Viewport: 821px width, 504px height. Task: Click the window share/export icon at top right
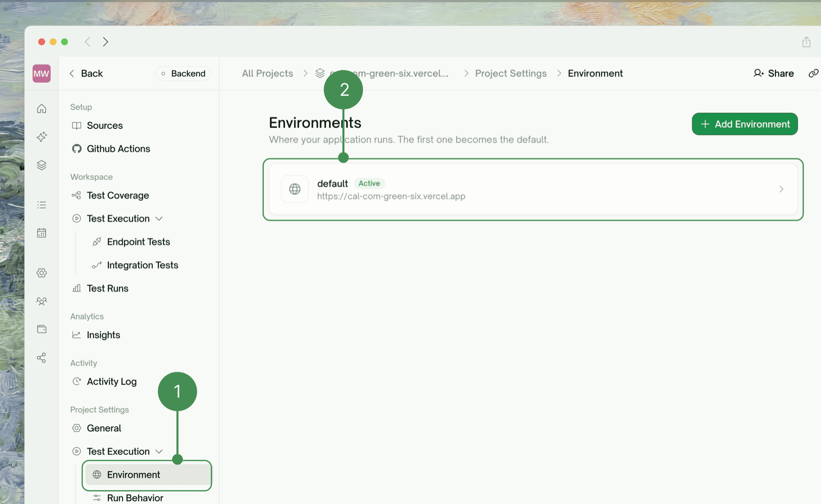coord(806,42)
